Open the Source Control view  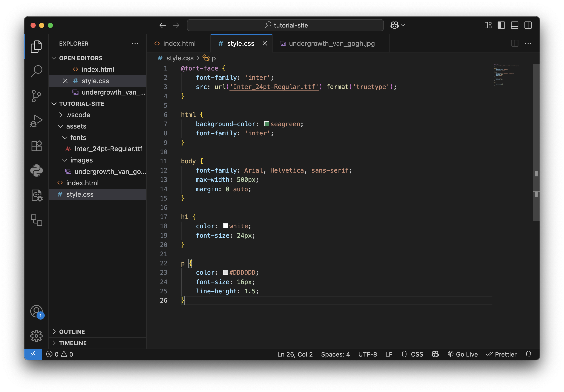tap(36, 96)
